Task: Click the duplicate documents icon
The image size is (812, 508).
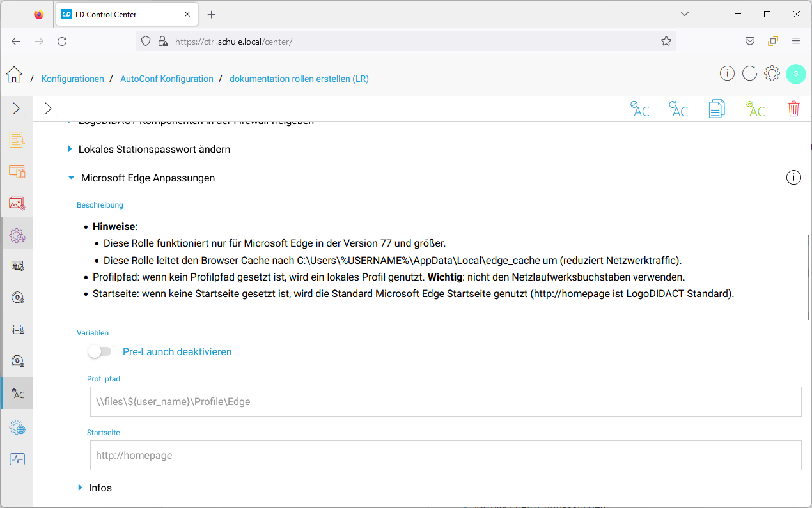Action: point(717,109)
